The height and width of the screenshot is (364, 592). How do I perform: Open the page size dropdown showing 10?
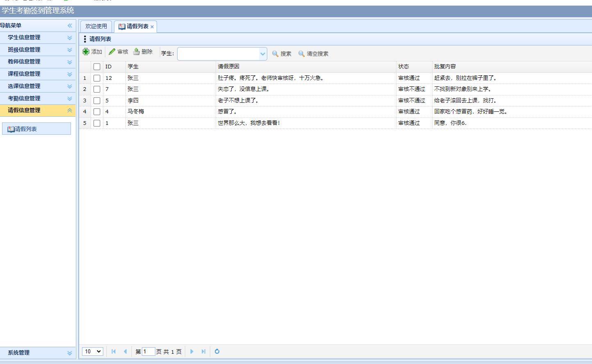pos(93,351)
